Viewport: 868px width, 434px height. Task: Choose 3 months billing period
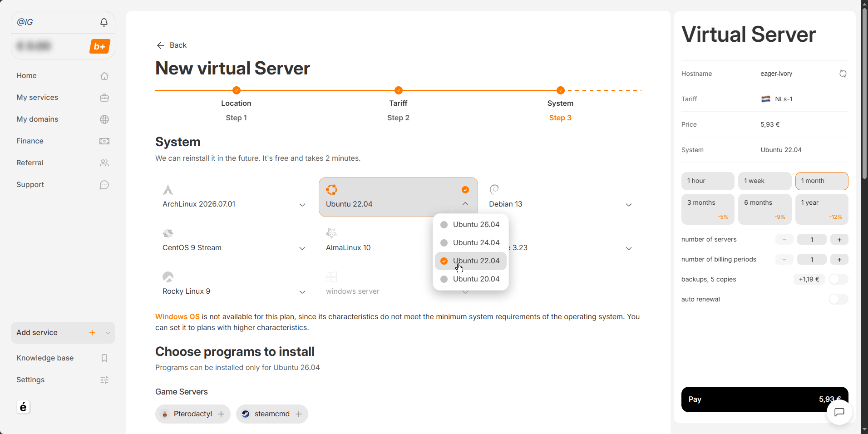click(708, 209)
